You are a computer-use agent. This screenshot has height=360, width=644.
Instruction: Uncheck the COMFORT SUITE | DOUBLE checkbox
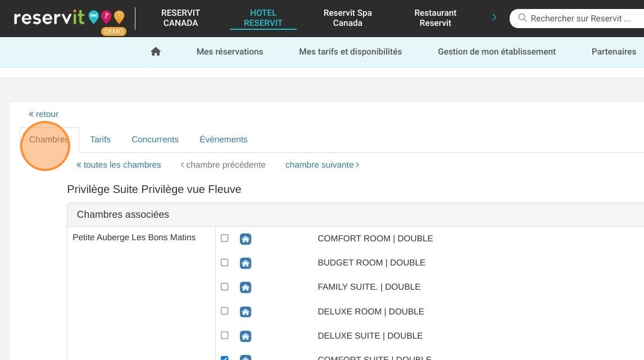coord(225,358)
